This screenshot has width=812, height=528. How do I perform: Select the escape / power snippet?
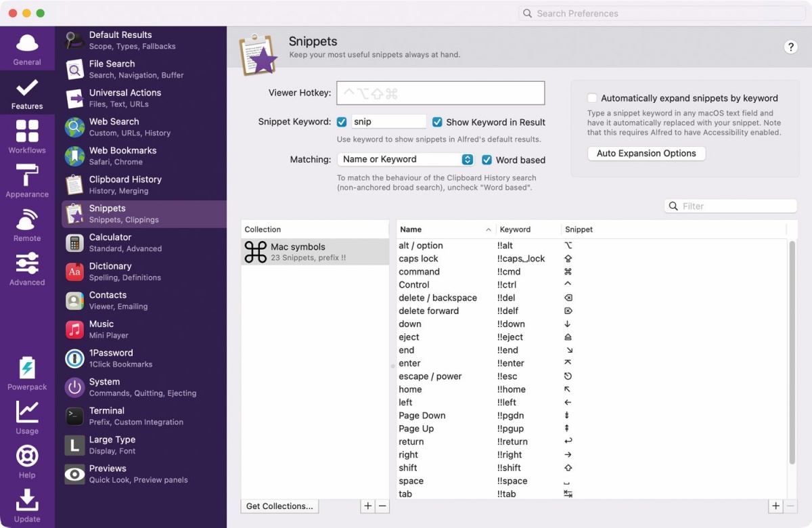[x=592, y=376]
